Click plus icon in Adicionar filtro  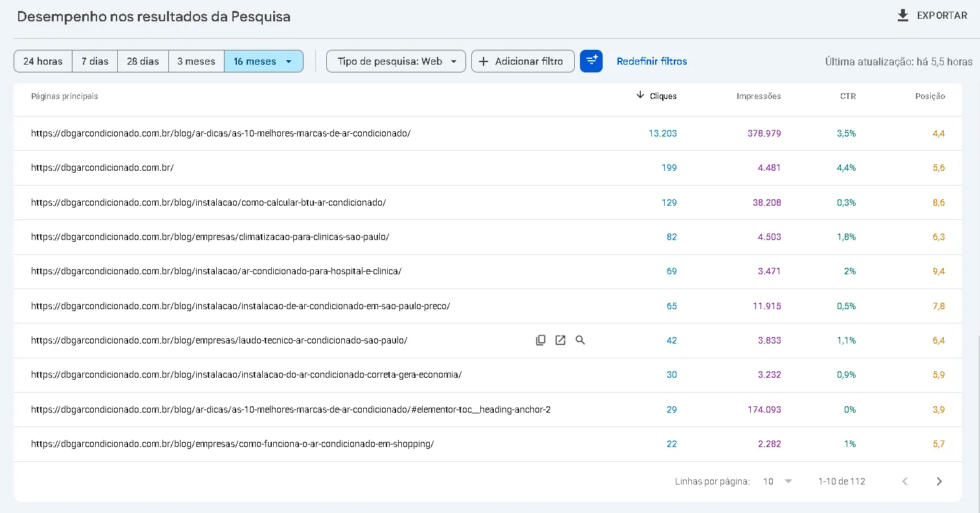pos(484,61)
